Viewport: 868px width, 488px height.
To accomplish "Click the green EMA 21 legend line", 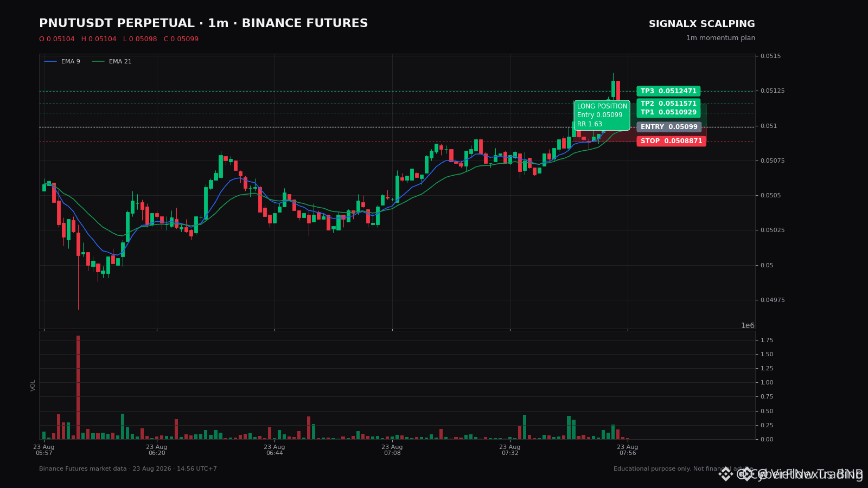I will pos(98,62).
